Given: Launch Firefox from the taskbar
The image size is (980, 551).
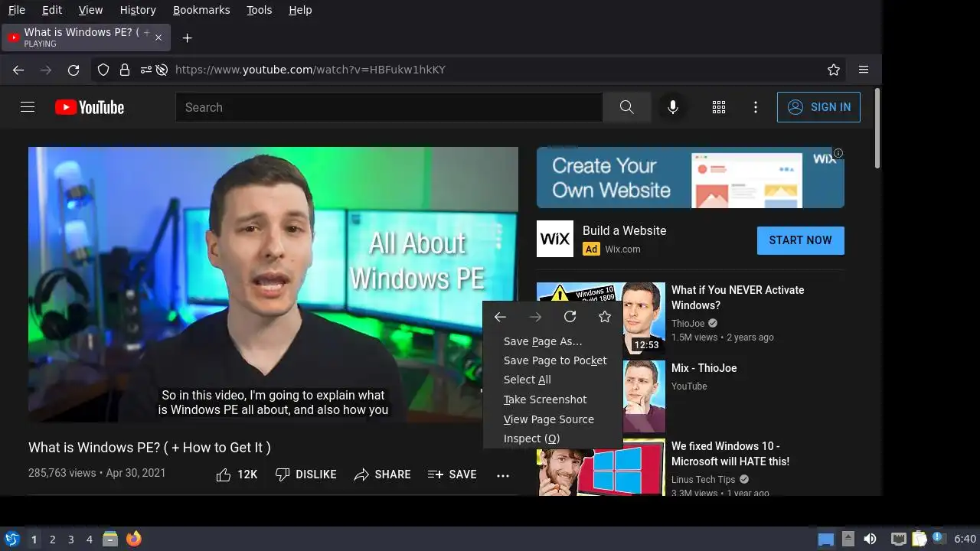Looking at the screenshot, I should pos(134,539).
